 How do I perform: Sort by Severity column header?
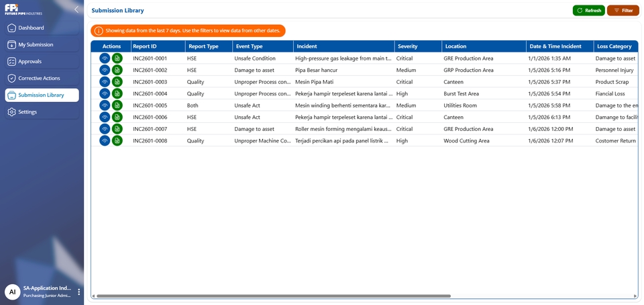point(408,46)
